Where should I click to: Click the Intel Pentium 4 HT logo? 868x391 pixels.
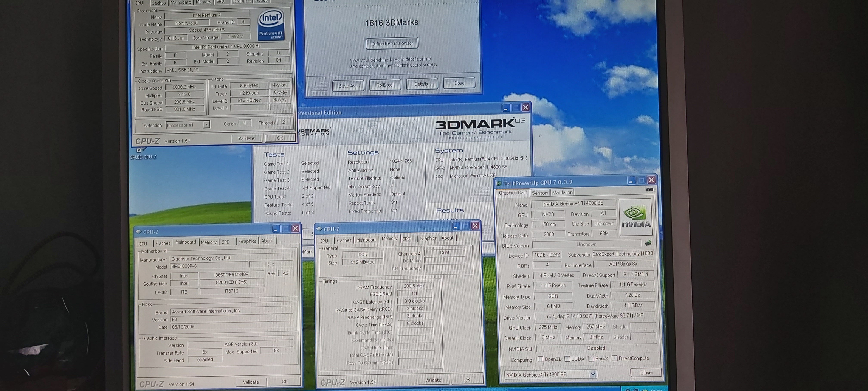point(271,25)
